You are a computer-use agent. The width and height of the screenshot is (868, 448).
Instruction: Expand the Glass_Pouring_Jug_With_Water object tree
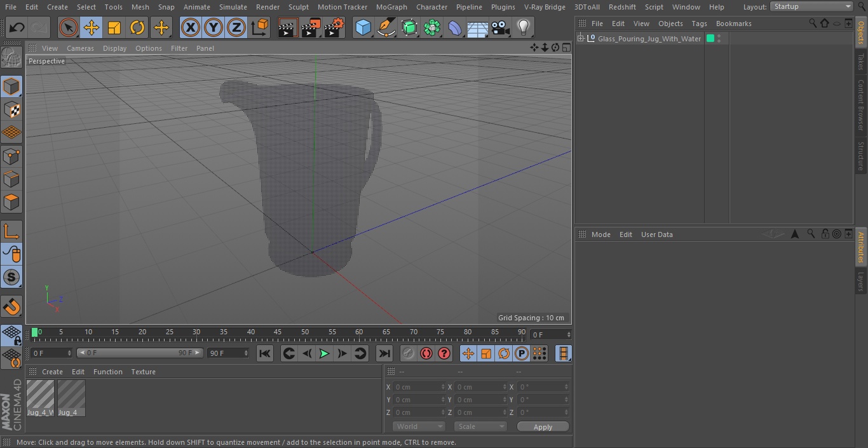(x=580, y=39)
